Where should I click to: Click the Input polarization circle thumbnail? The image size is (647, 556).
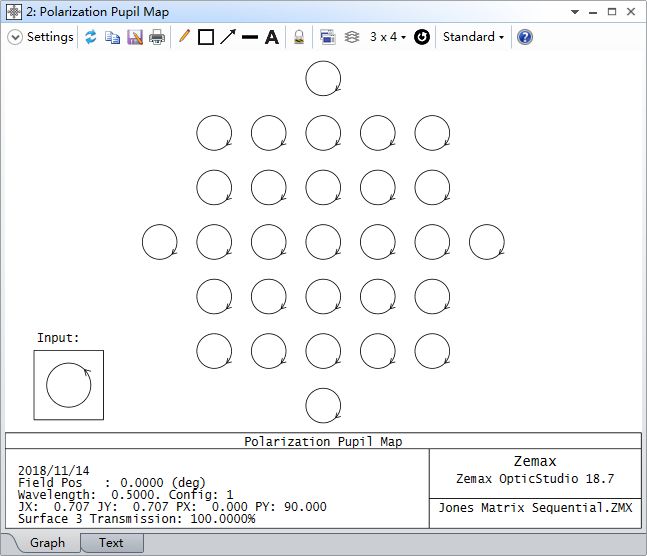coord(68,385)
